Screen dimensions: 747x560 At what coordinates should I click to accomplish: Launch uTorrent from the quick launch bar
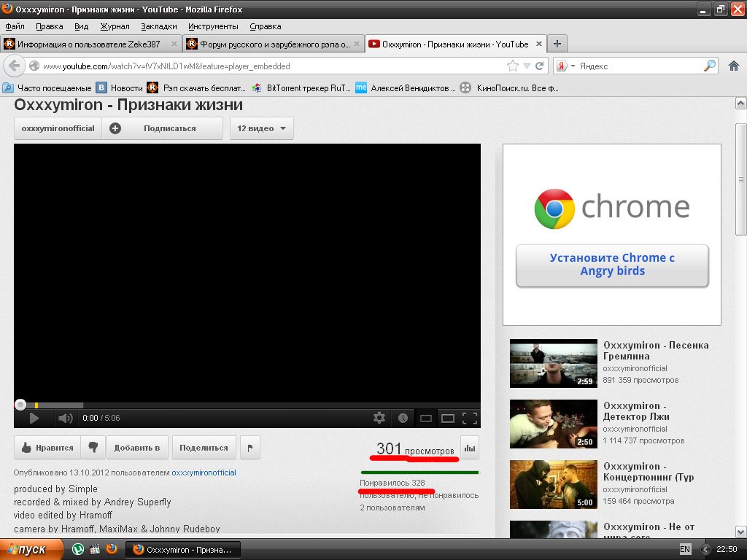[x=77, y=549]
